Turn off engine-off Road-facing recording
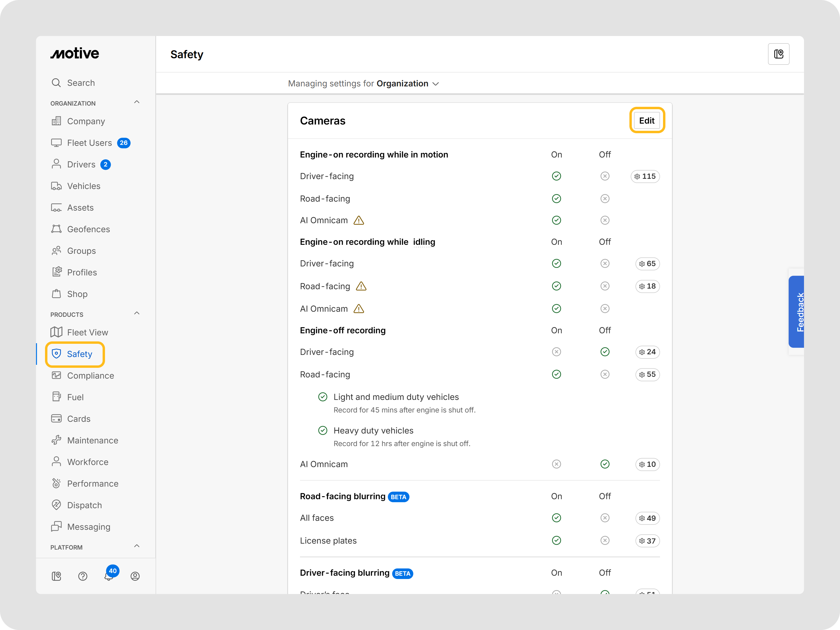Screen dimensions: 840x630 coord(604,374)
